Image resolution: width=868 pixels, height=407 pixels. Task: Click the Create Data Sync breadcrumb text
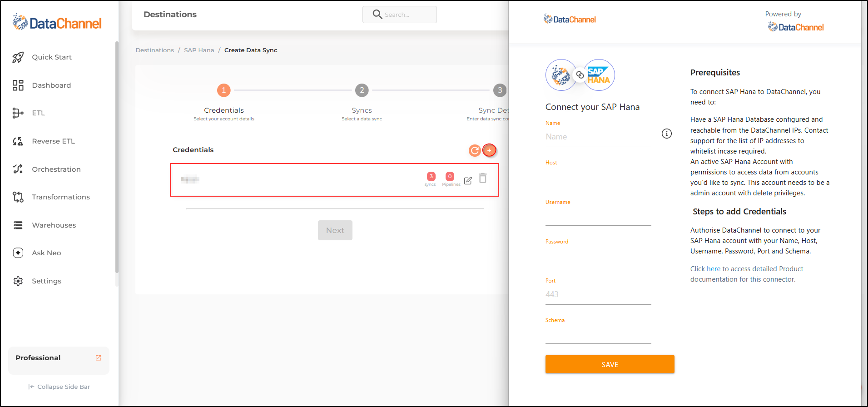tap(251, 50)
